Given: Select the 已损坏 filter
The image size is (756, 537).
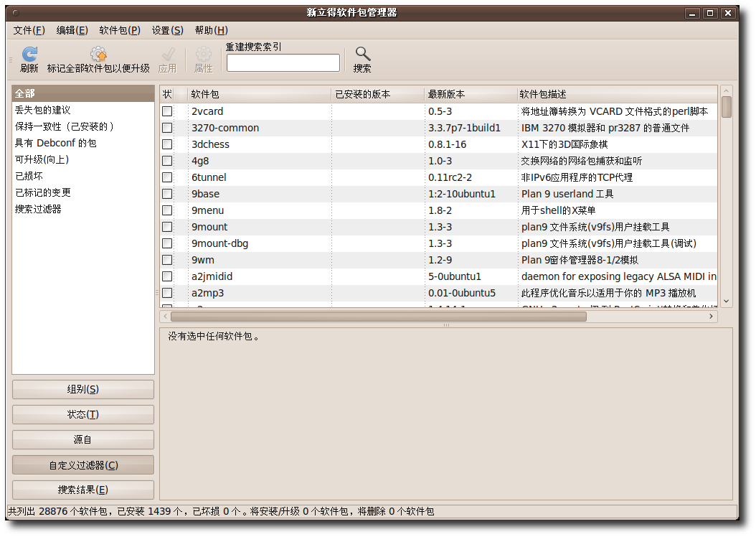Looking at the screenshot, I should [x=83, y=176].
